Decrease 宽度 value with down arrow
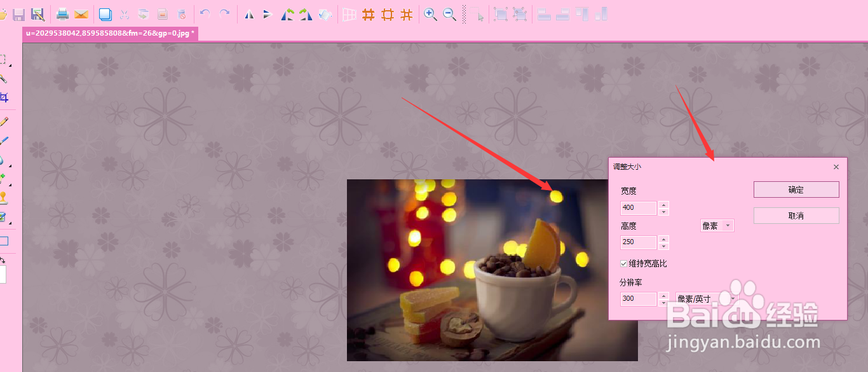 tap(664, 212)
